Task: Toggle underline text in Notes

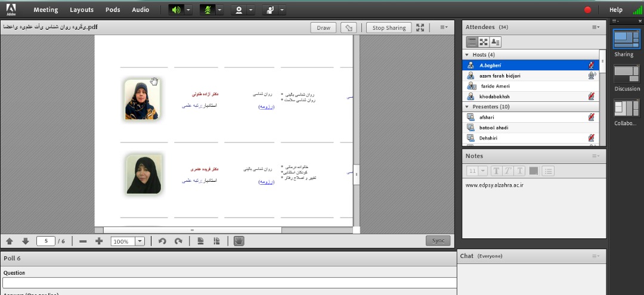Action: click(520, 170)
